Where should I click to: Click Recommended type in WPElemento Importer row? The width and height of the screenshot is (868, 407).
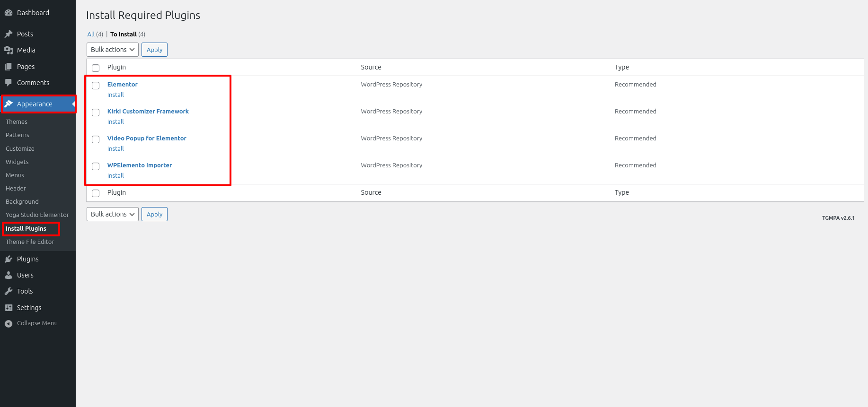(x=635, y=165)
